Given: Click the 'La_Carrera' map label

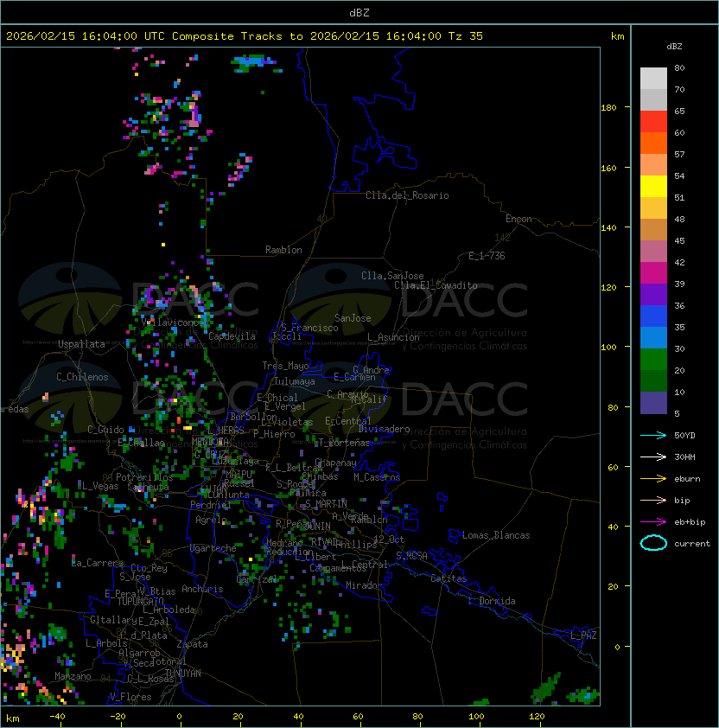Looking at the screenshot, I should pos(97,563).
